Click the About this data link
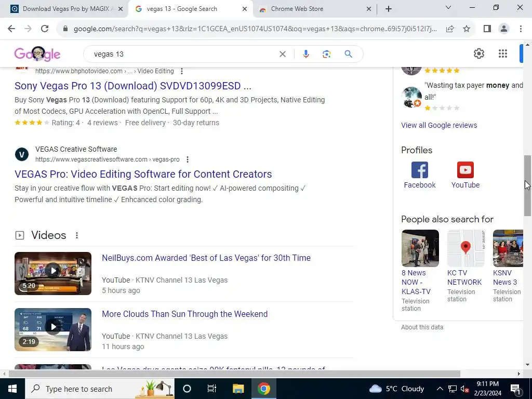The height and width of the screenshot is (399, 532). [422, 327]
